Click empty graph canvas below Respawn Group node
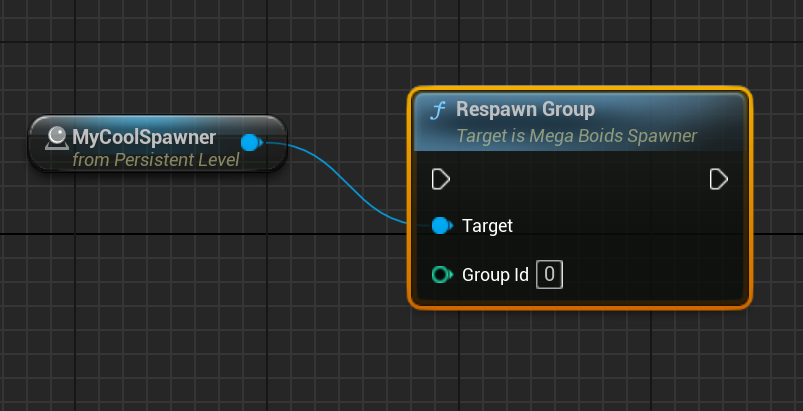 pyautogui.click(x=580, y=360)
